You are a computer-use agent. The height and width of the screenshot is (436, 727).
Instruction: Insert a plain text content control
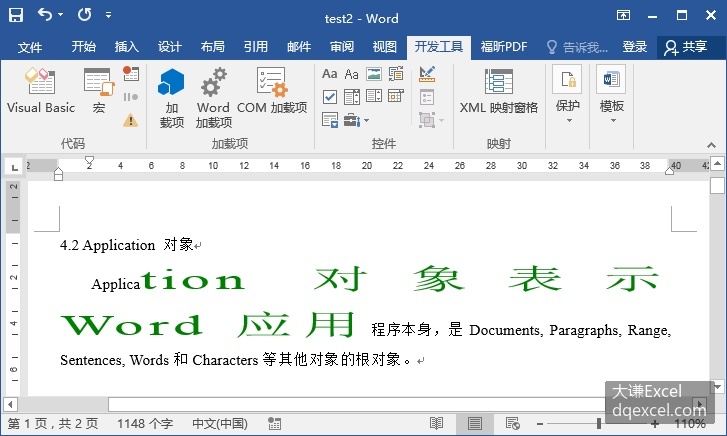click(351, 74)
